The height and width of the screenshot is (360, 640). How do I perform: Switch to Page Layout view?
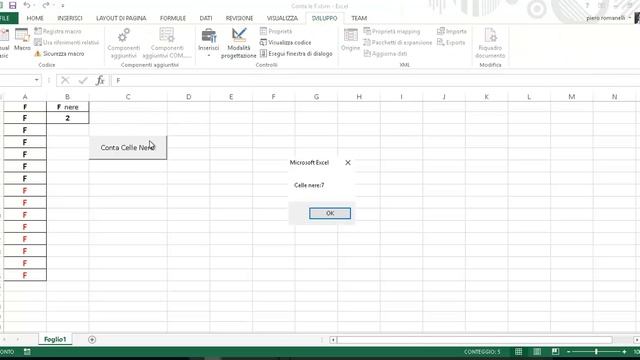coord(537,351)
